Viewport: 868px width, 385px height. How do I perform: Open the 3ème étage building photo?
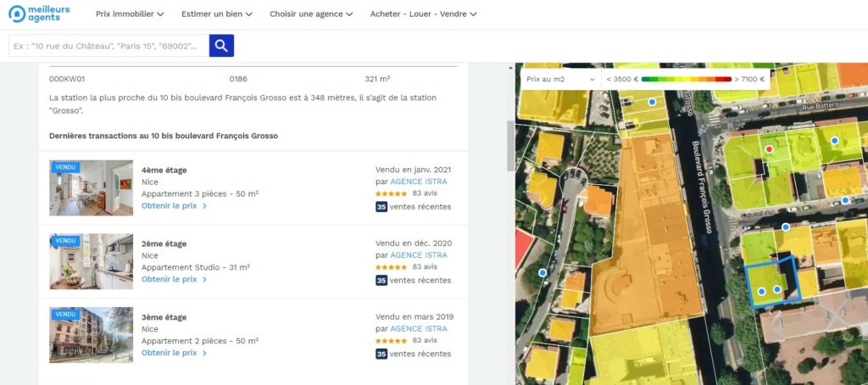click(91, 335)
